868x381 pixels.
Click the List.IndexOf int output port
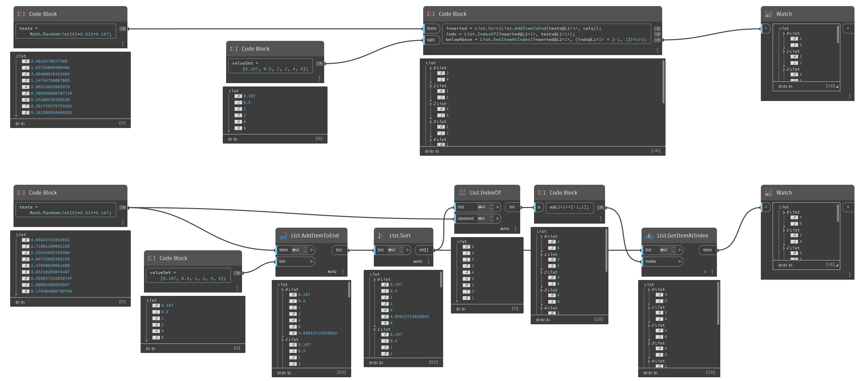[512, 207]
